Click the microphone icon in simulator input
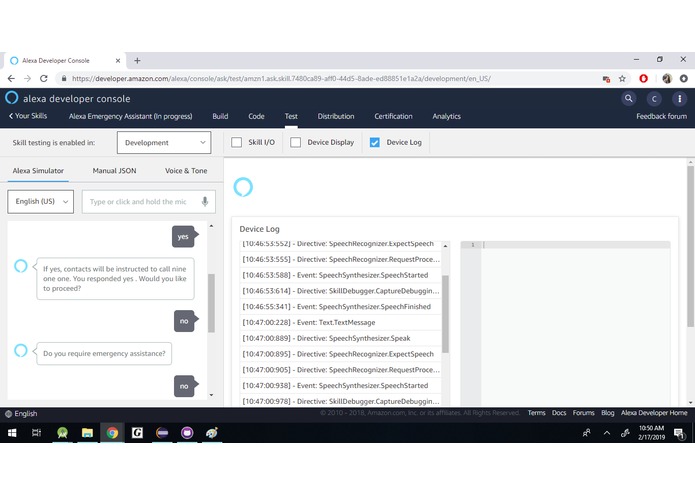Viewport: 695px width, 494px height. coord(205,202)
